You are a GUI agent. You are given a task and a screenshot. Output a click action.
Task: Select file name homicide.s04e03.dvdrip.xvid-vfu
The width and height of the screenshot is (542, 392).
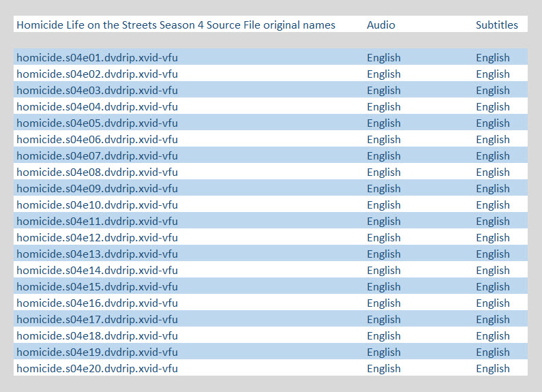(97, 90)
